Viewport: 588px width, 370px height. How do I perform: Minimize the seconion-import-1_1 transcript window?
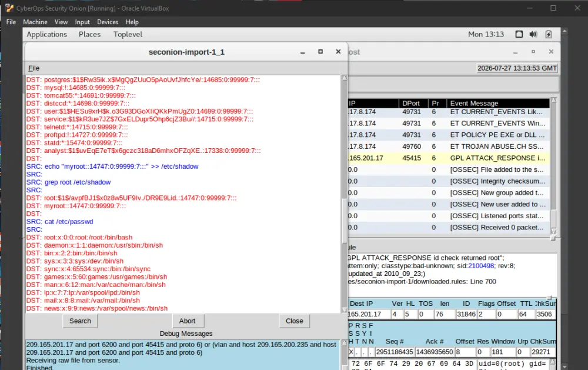tap(303, 52)
